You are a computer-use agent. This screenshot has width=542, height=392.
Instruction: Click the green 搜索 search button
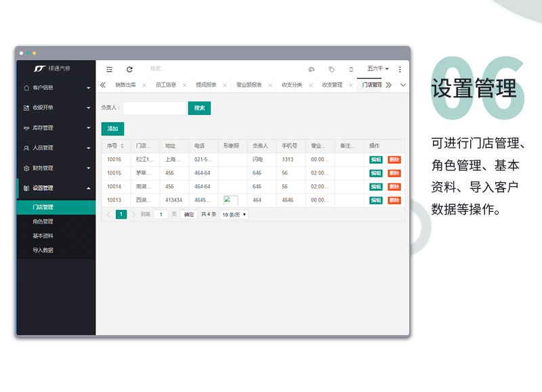[199, 108]
